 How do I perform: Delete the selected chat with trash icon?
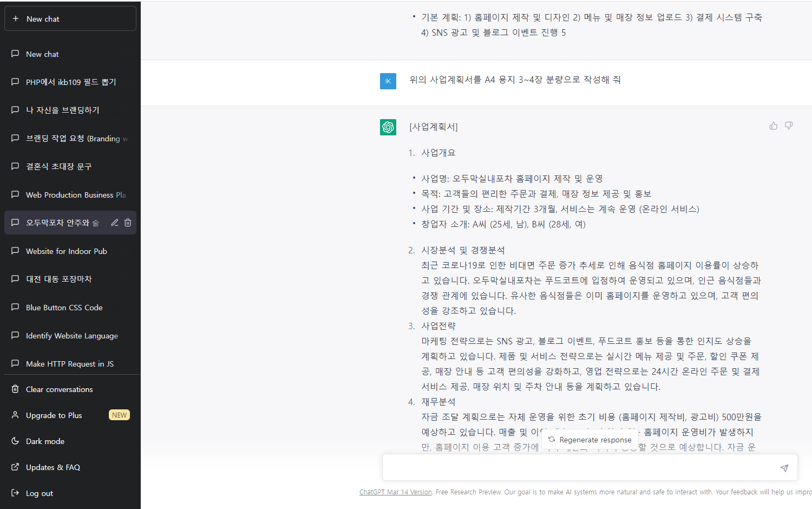click(128, 223)
